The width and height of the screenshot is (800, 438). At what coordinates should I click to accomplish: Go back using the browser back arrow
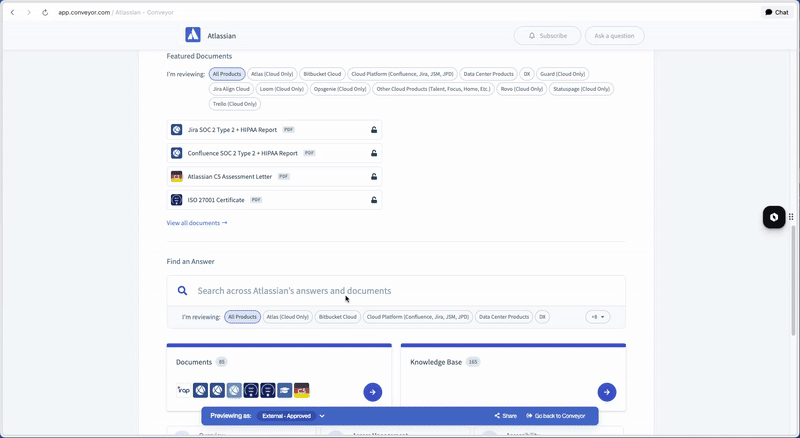point(13,12)
